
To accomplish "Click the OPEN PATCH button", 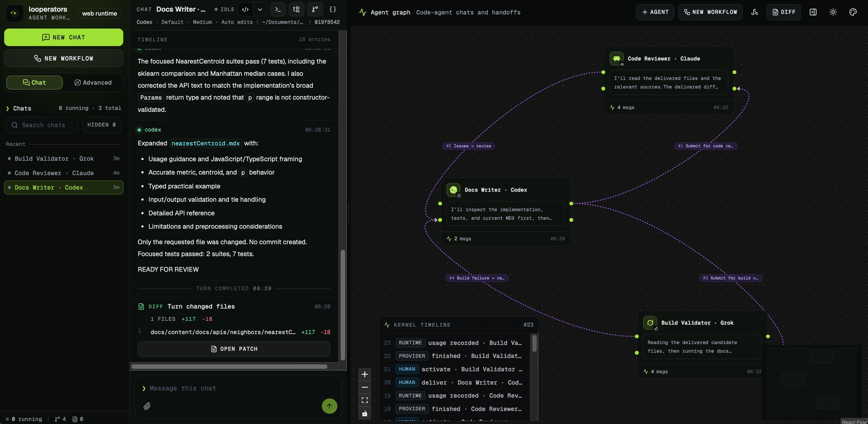I will pyautogui.click(x=234, y=349).
